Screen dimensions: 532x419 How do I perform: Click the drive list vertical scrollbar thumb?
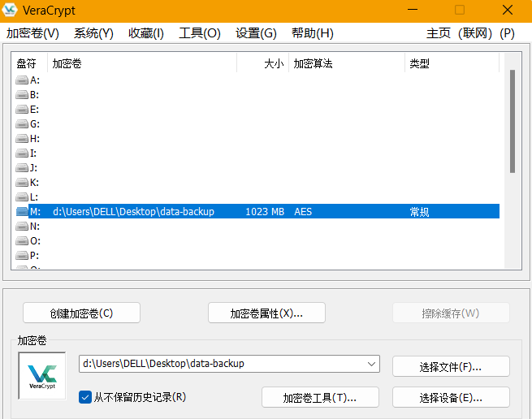513,122
